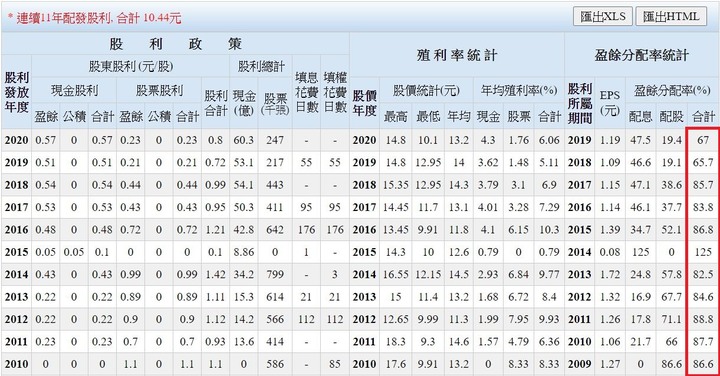Select 2012 in the 股價年度 column
The image size is (720, 376).
[365, 319]
